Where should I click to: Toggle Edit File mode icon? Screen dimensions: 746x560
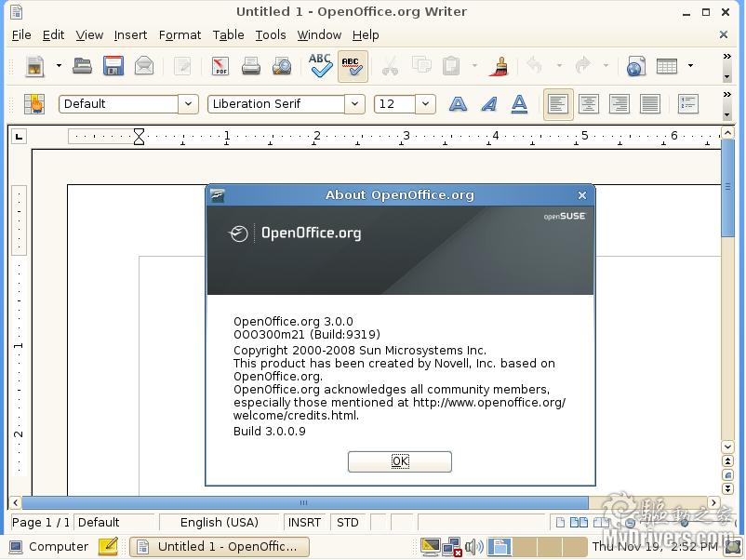(x=182, y=66)
